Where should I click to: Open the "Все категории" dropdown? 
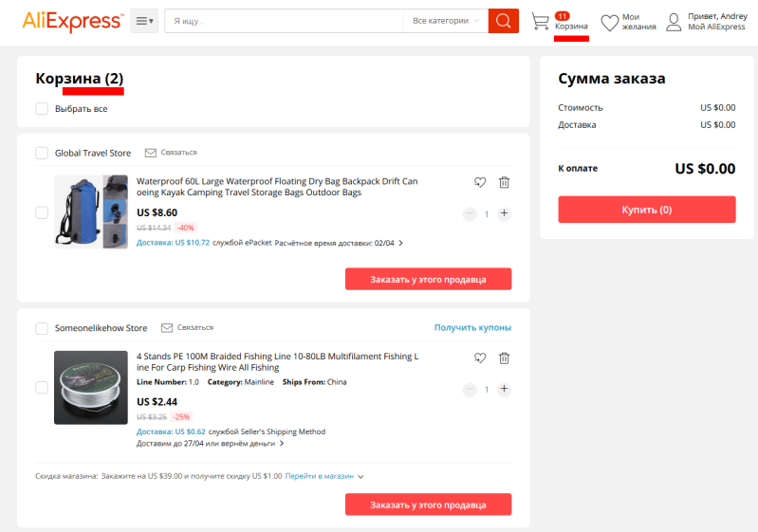pos(445,21)
